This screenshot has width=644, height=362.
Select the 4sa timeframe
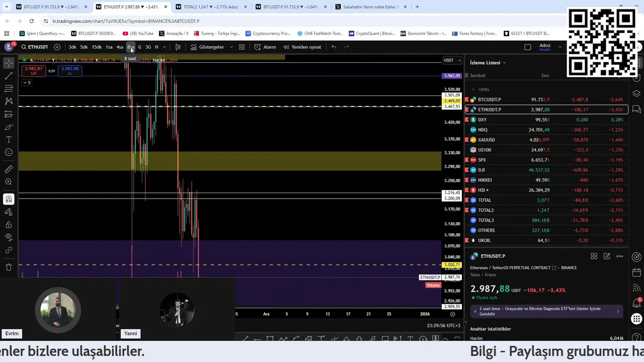click(x=120, y=47)
